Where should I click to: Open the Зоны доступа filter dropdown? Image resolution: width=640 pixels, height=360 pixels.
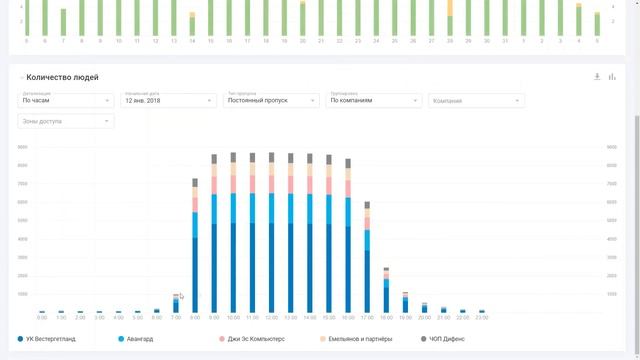click(x=66, y=121)
